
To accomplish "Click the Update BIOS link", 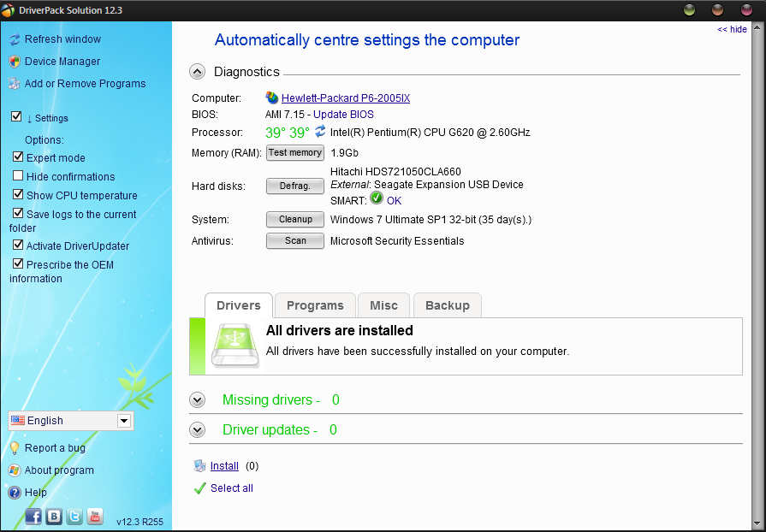I will tap(343, 115).
